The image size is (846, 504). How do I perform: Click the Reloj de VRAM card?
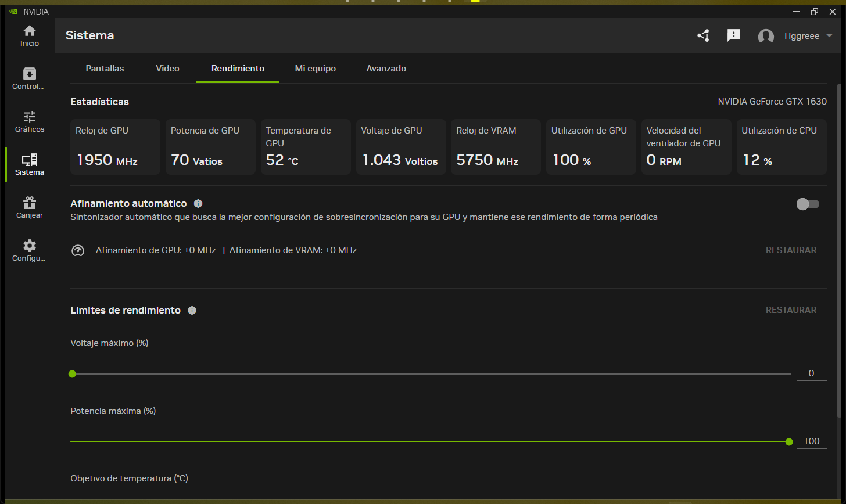496,147
